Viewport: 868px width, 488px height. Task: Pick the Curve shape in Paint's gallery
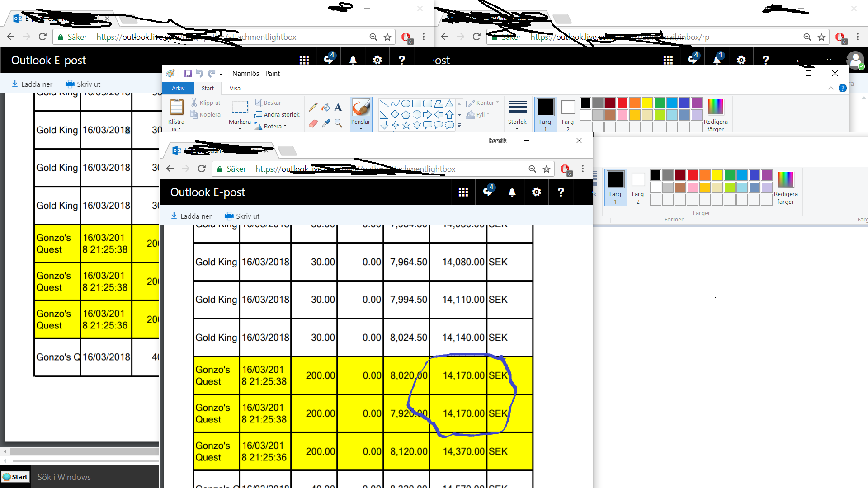[395, 103]
